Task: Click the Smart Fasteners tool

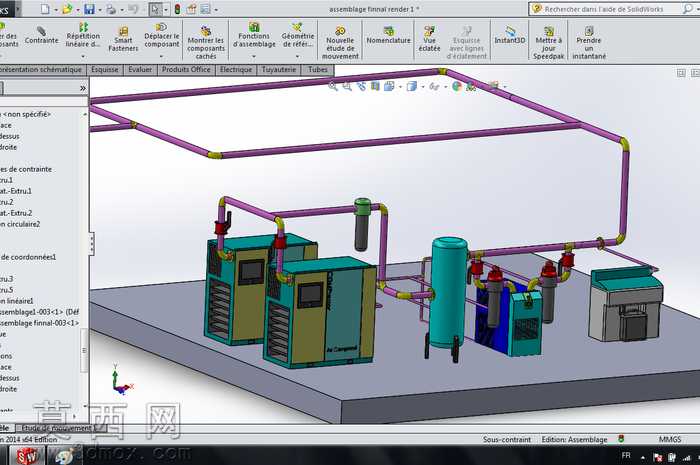Action: coord(123,38)
